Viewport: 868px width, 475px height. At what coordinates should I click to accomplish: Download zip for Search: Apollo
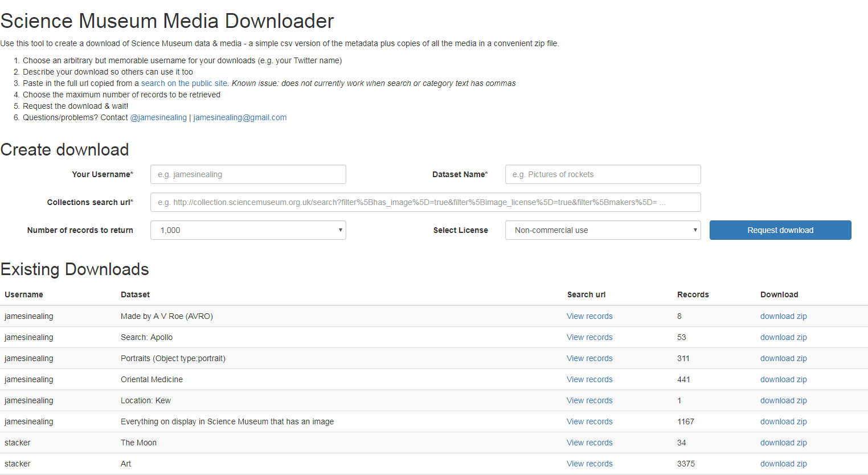[784, 337]
